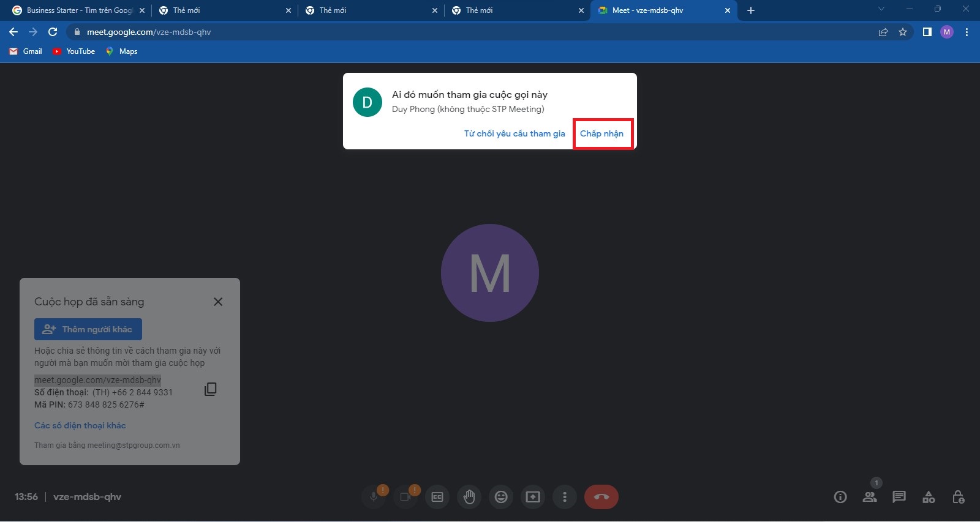Open the activities icon
Viewport: 980px width, 522px height.
click(929, 497)
